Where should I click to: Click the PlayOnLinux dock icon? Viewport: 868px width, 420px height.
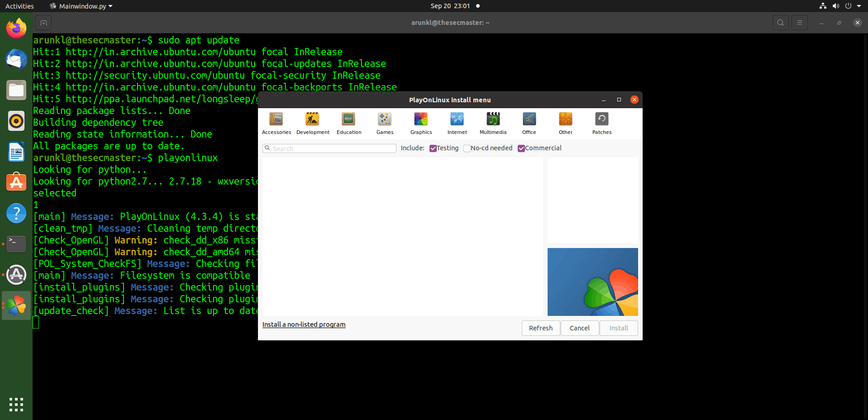[x=16, y=305]
